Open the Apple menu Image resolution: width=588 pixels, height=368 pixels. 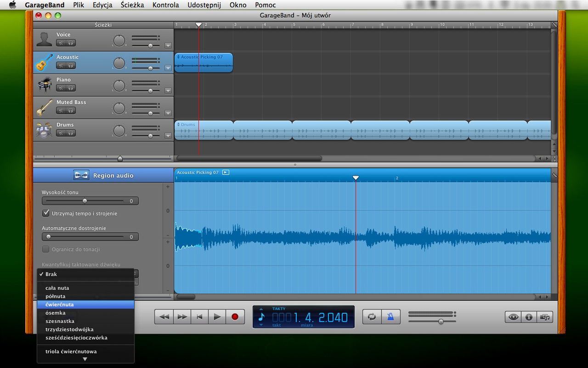12,5
